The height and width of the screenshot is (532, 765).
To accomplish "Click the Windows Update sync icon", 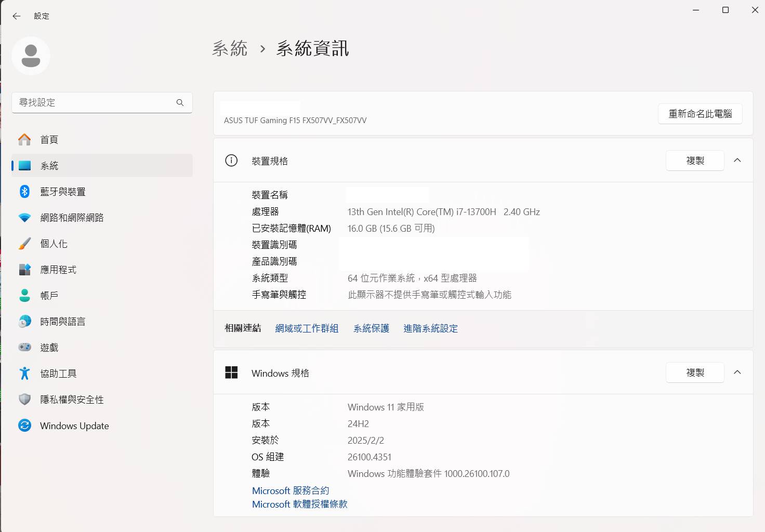I will [24, 425].
